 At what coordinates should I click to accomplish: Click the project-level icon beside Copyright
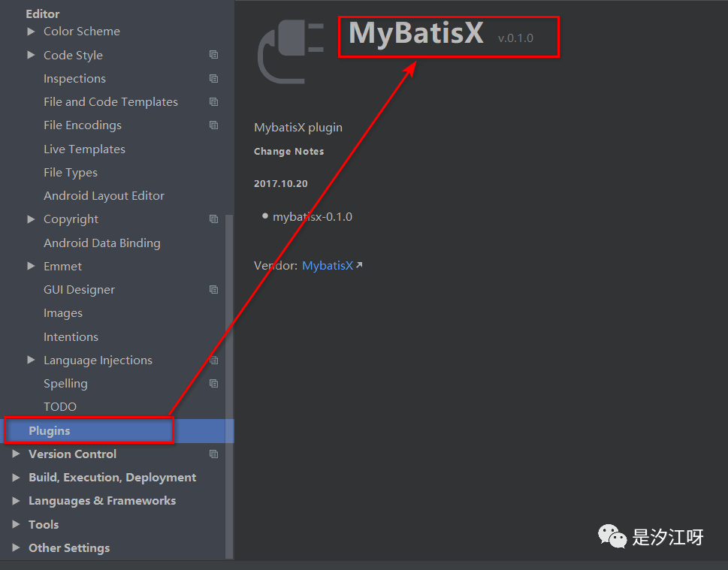(213, 219)
